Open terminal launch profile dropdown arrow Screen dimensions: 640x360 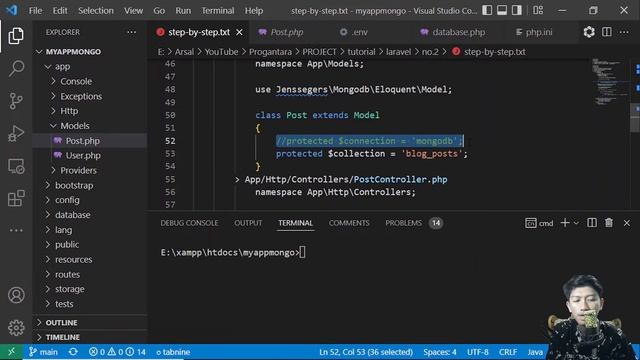tap(576, 223)
